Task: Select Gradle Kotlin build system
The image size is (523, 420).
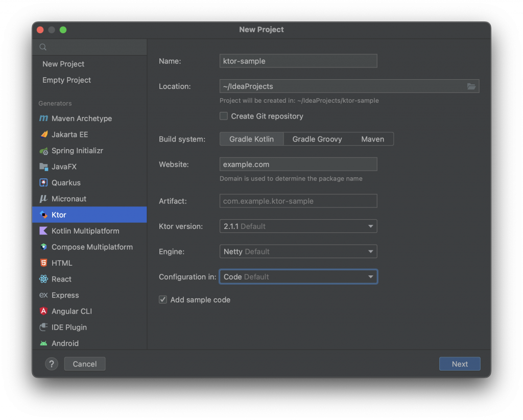Action: [251, 139]
